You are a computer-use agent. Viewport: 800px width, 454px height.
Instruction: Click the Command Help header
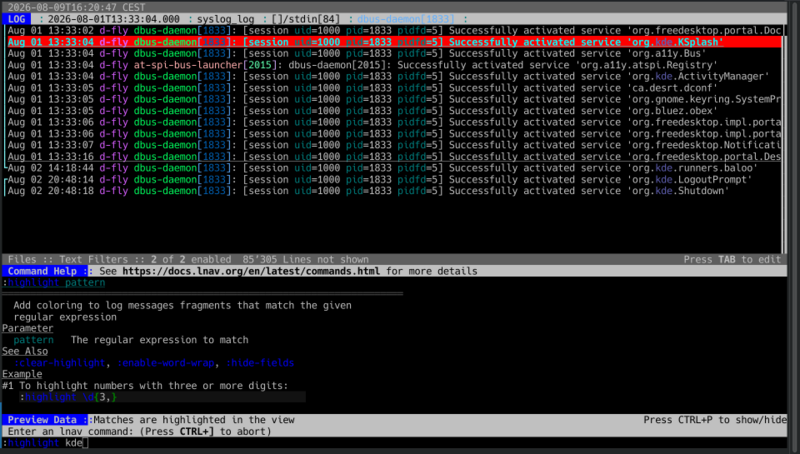[45, 271]
